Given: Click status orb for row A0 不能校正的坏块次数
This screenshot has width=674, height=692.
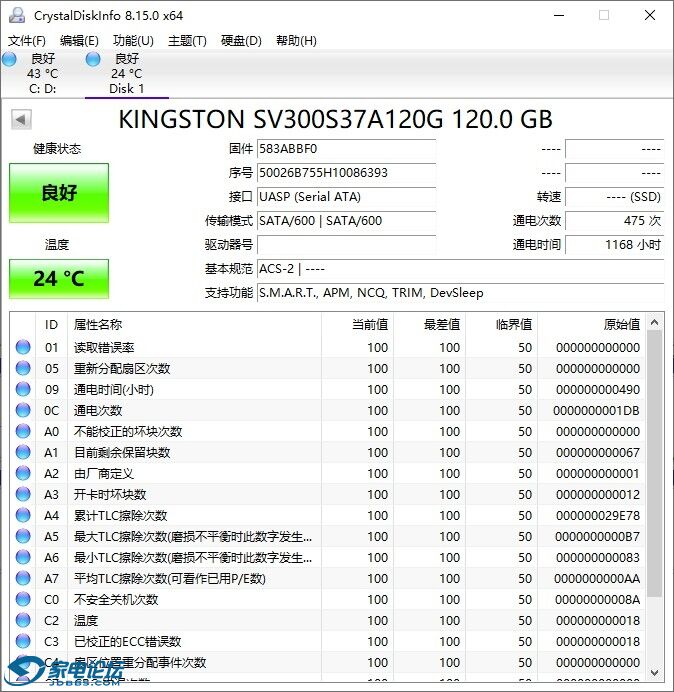Looking at the screenshot, I should point(23,431).
